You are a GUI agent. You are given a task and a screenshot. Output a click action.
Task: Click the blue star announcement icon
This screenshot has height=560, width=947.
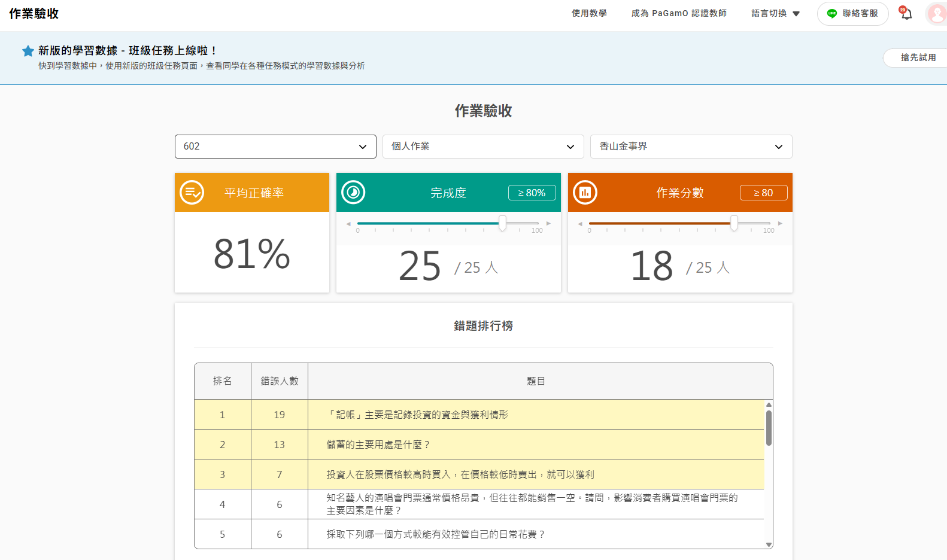pos(28,51)
